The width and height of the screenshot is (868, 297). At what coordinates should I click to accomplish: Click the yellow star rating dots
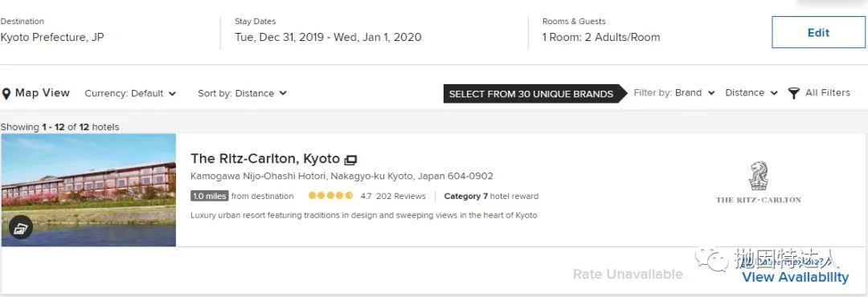tap(330, 196)
